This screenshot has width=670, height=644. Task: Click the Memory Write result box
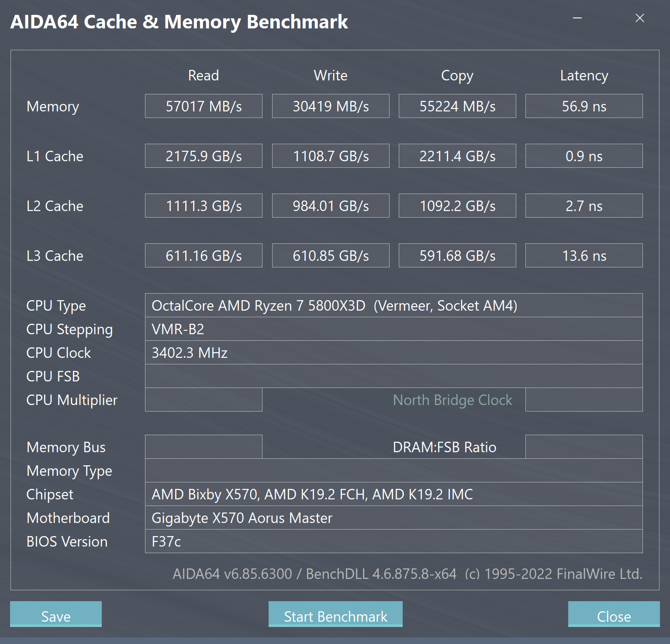(331, 106)
